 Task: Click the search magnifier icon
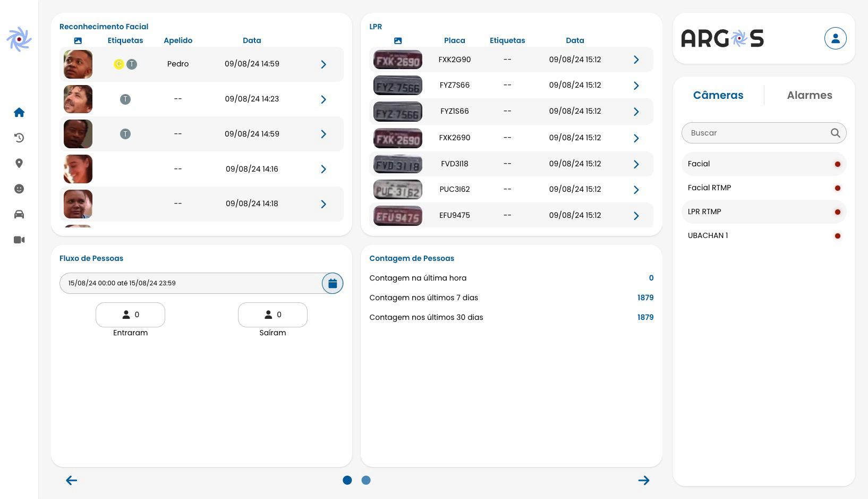coord(835,133)
